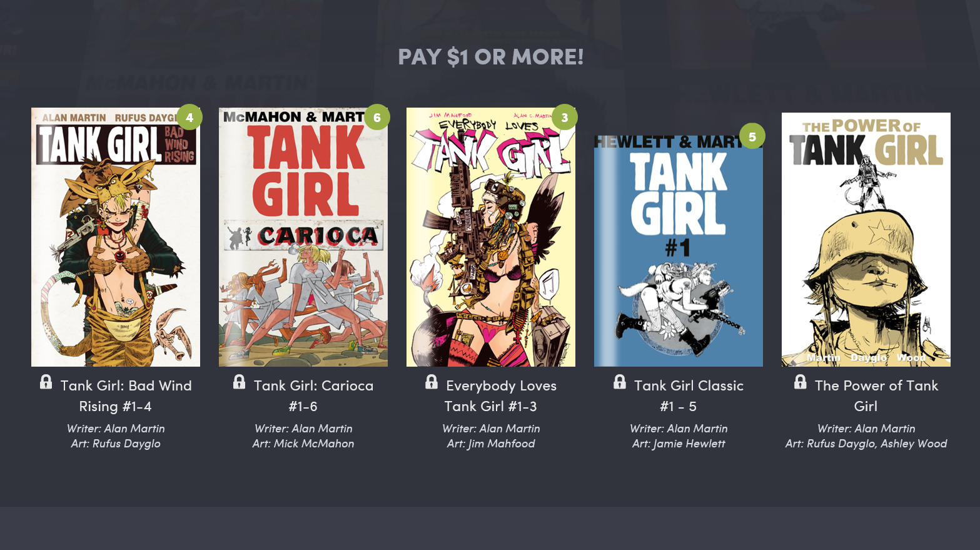
Task: Click the green 3 badge on Everybody Loves cover
Action: tap(565, 117)
